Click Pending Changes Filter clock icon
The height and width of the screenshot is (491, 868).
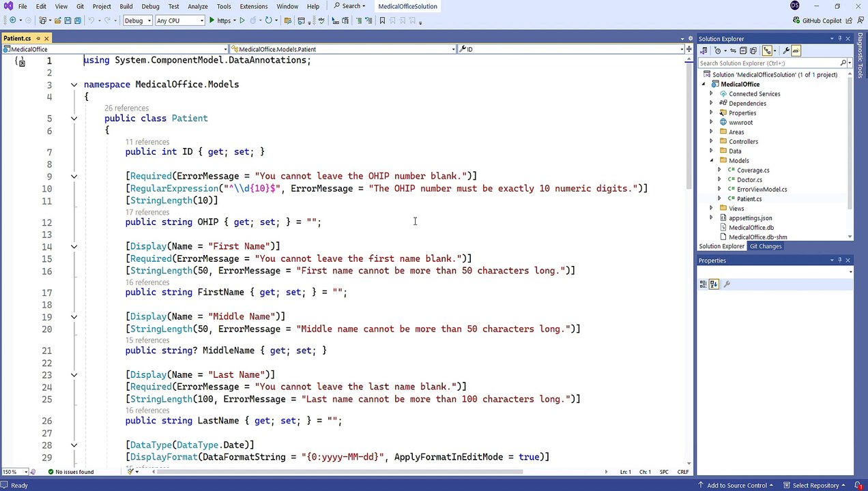[718, 50]
